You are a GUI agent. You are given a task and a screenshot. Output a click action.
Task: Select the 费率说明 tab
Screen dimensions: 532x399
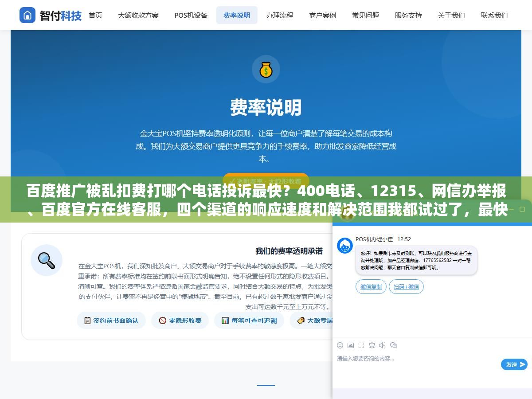pos(237,15)
